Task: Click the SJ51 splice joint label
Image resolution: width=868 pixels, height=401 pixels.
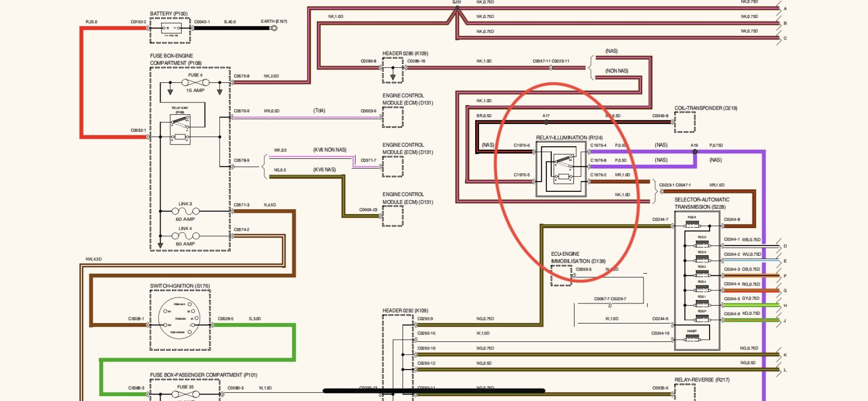Action: 457,2
